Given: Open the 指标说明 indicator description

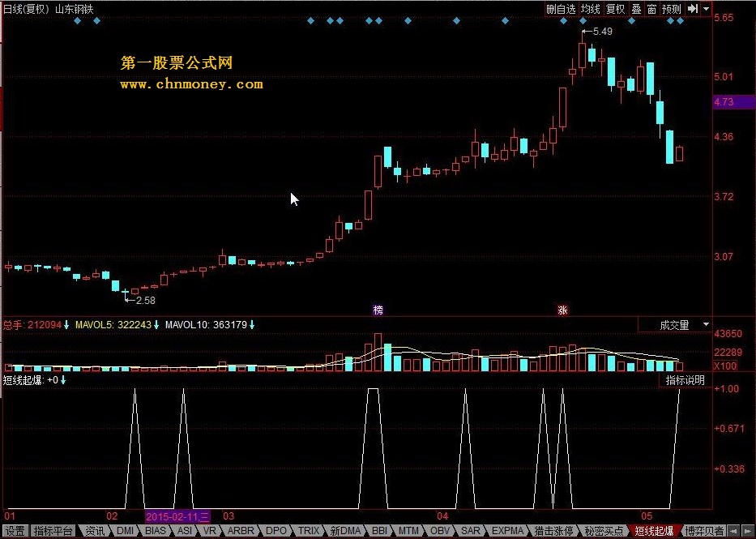Looking at the screenshot, I should (x=686, y=380).
